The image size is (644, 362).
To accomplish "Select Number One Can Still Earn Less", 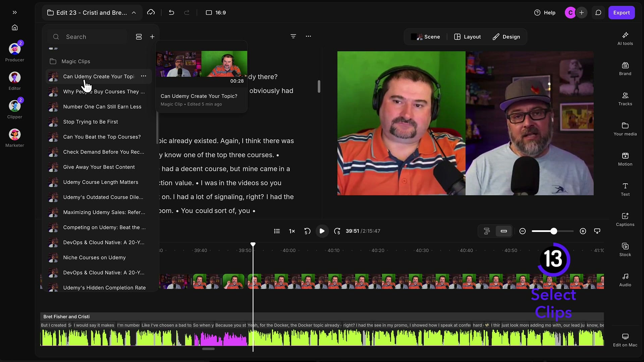I will click(x=99, y=107).
